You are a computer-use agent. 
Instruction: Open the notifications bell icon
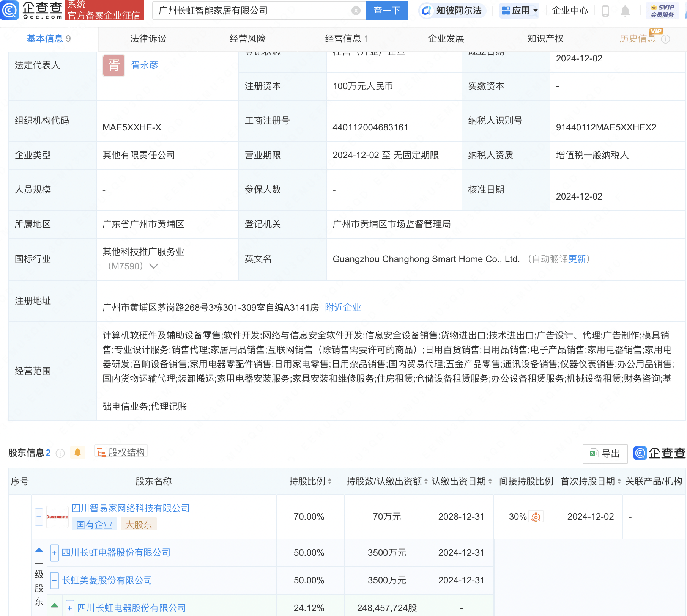pyautogui.click(x=625, y=11)
